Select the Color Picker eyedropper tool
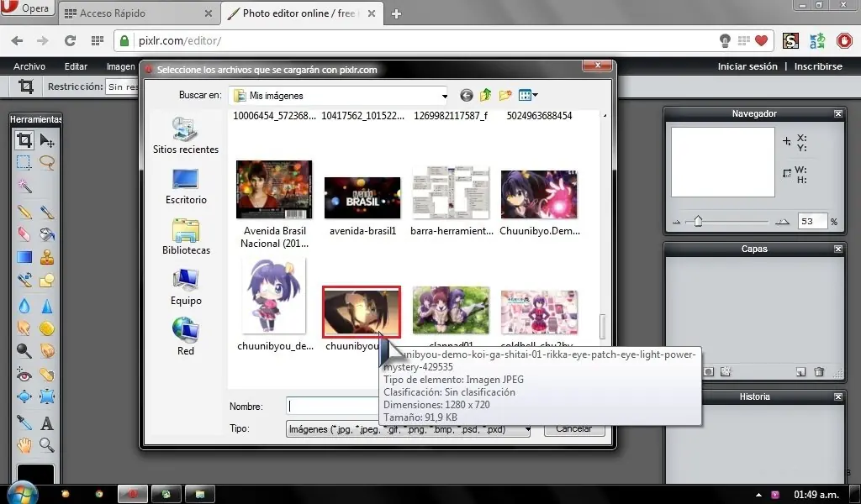Image resolution: width=861 pixels, height=504 pixels. (x=24, y=423)
